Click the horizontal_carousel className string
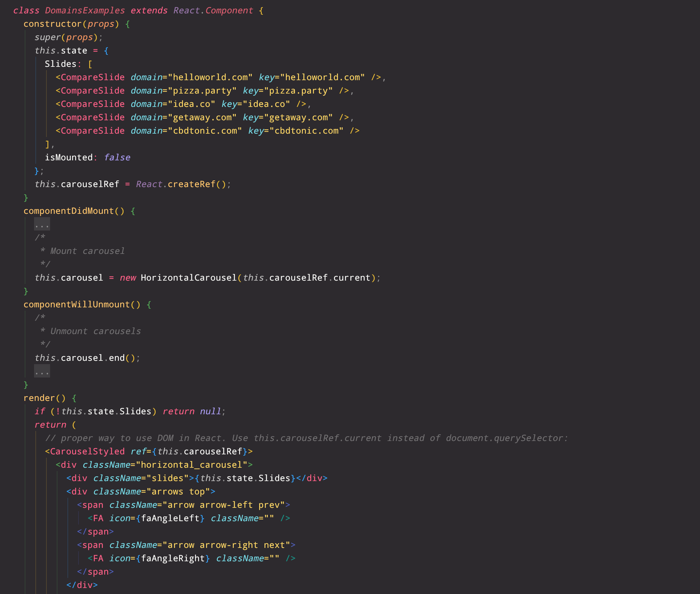This screenshot has height=594, width=700. (191, 465)
